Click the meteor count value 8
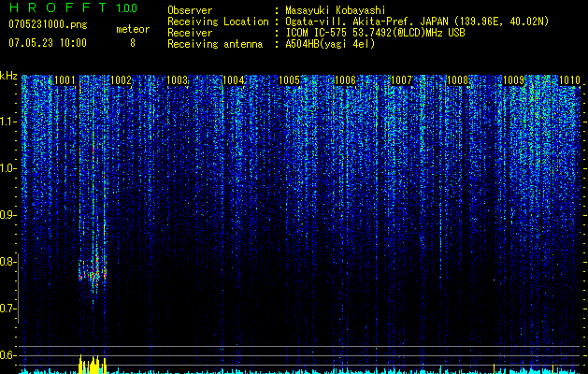Image resolution: width=588 pixels, height=374 pixels. pyautogui.click(x=133, y=43)
